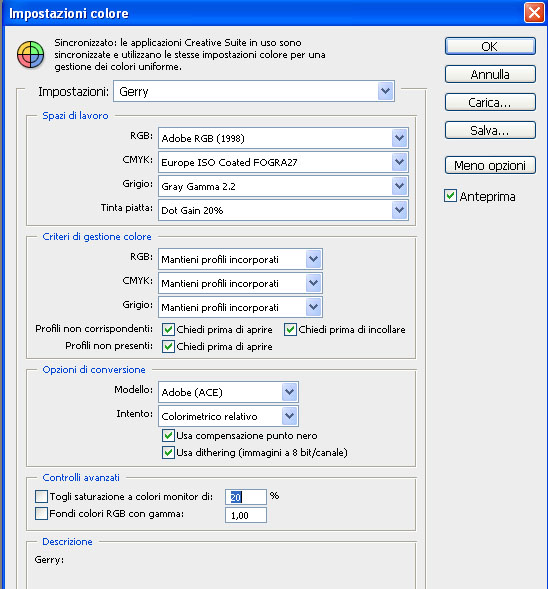Cancel with the Annulla button
This screenshot has height=589, width=548.
click(x=490, y=74)
